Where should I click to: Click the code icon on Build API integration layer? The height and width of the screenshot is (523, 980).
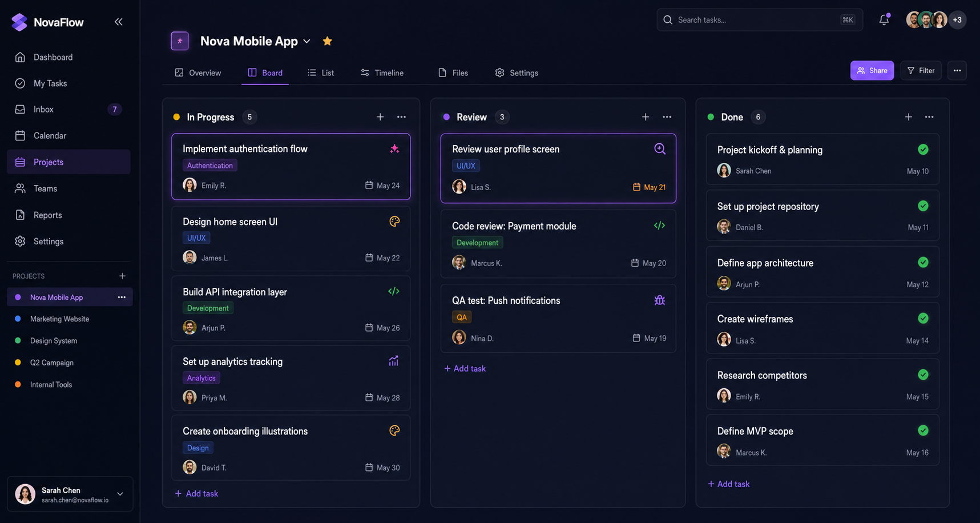[394, 291]
